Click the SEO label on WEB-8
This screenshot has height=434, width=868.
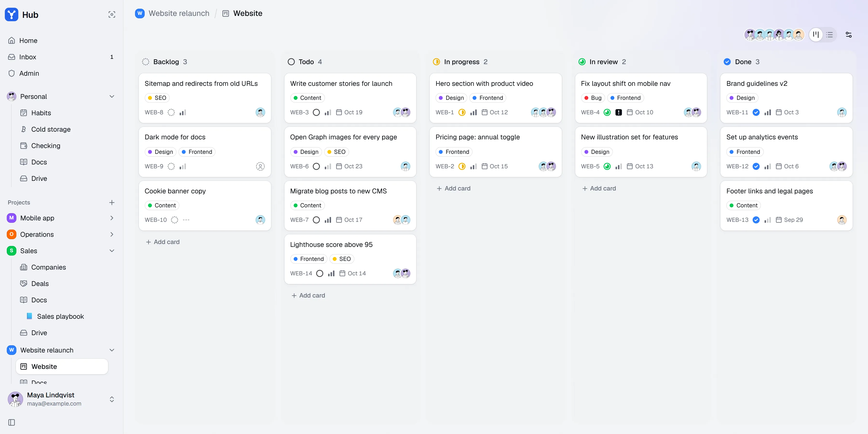pyautogui.click(x=157, y=98)
